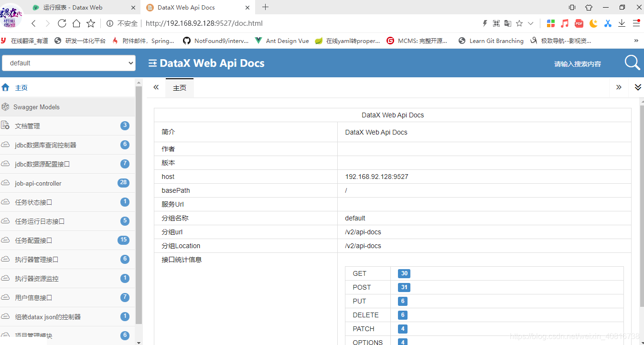
Task: Open 组装datax json的控制器 item
Action: point(67,317)
